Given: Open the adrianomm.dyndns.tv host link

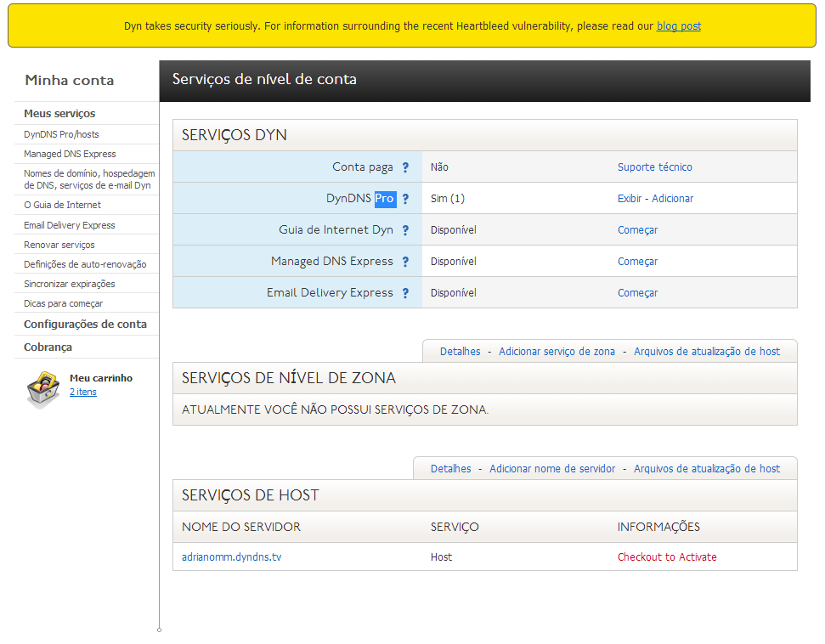Looking at the screenshot, I should coord(231,557).
